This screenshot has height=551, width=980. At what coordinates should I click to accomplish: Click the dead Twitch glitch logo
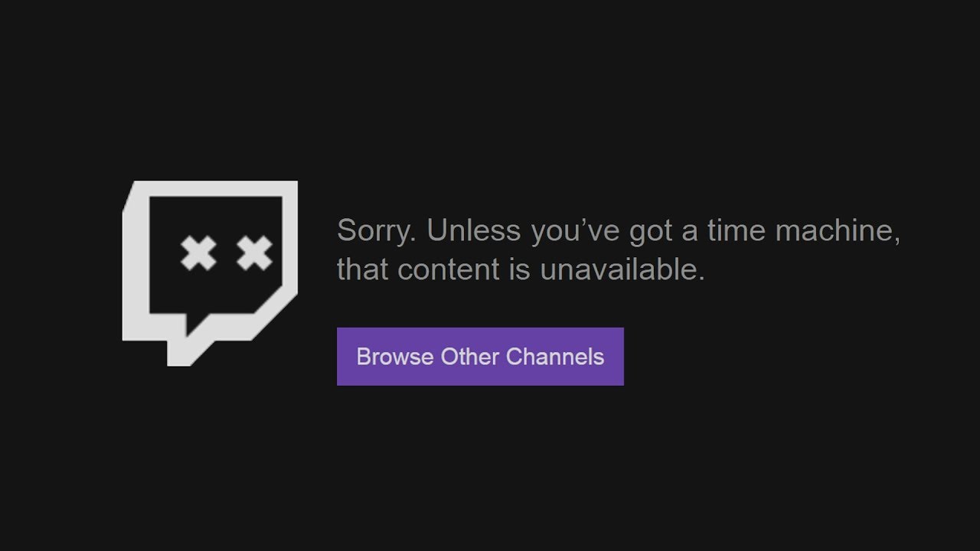[x=210, y=273]
